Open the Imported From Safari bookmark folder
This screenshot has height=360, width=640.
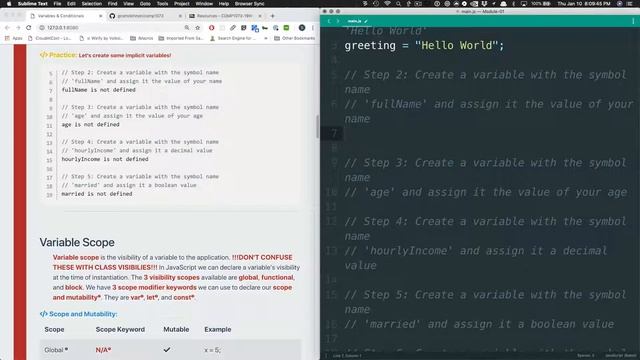pyautogui.click(x=181, y=38)
